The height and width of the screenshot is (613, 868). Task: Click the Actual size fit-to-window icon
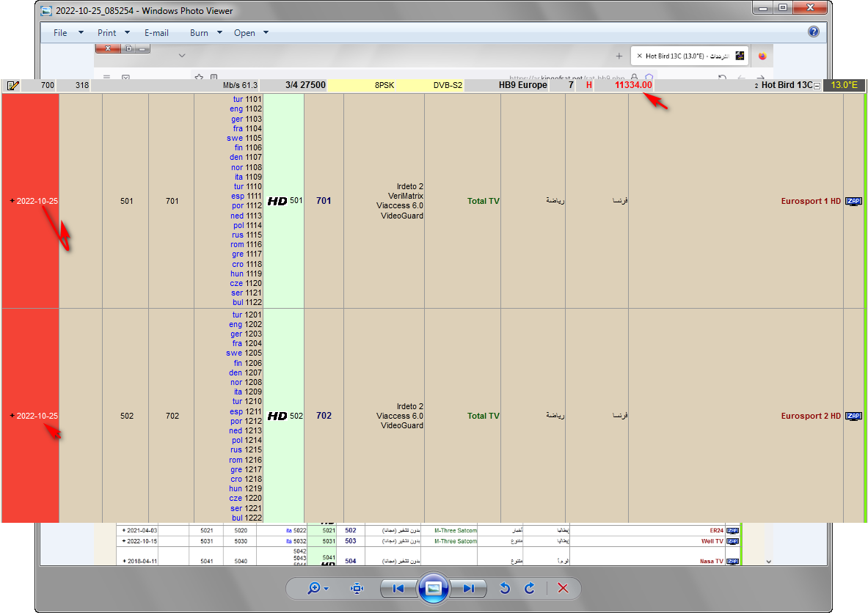tap(357, 588)
